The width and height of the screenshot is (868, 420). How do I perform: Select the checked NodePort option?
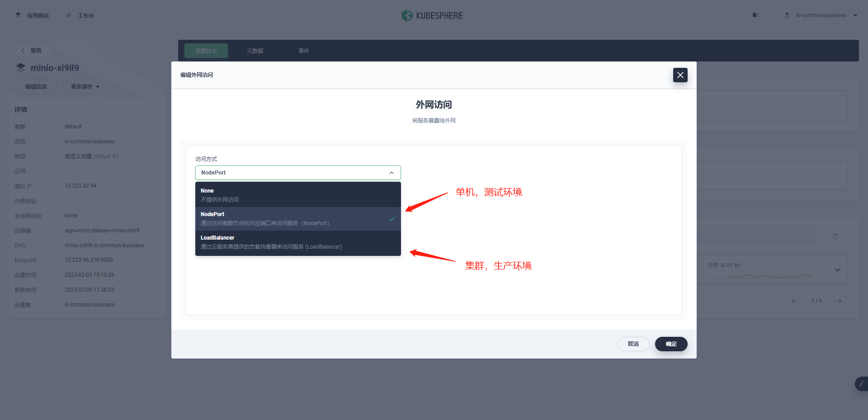click(x=297, y=218)
